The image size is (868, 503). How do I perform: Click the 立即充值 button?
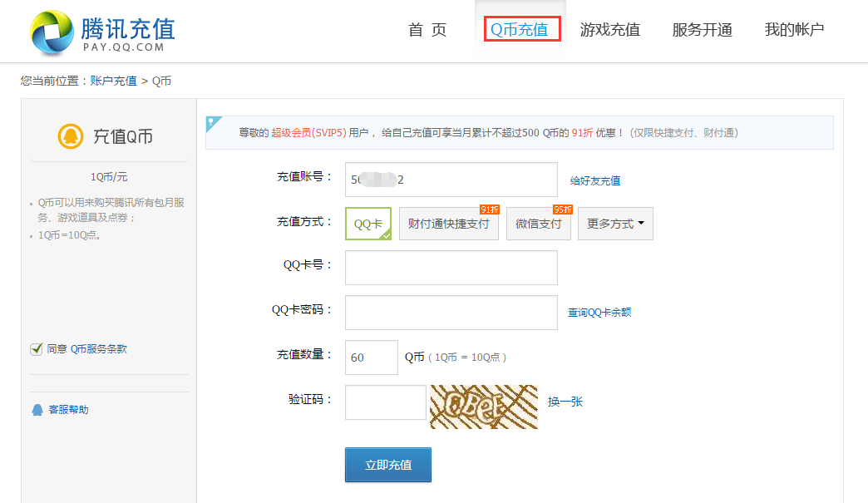(x=388, y=465)
